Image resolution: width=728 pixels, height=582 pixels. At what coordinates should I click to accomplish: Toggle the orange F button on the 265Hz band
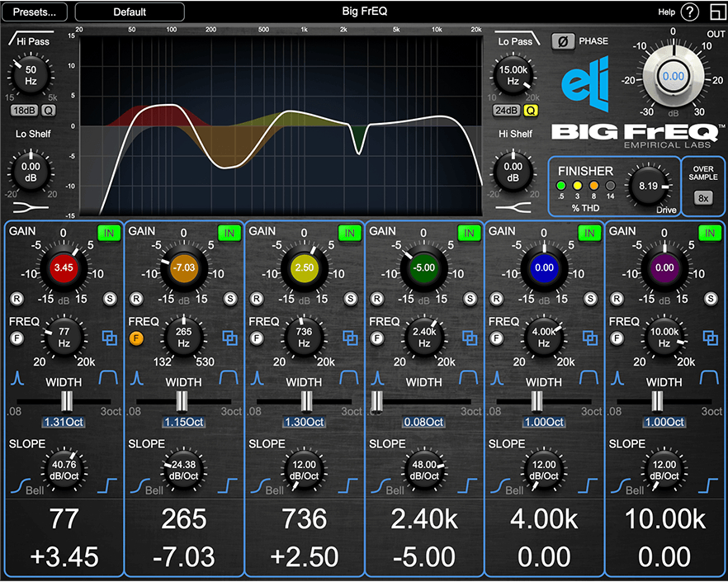tap(136, 338)
